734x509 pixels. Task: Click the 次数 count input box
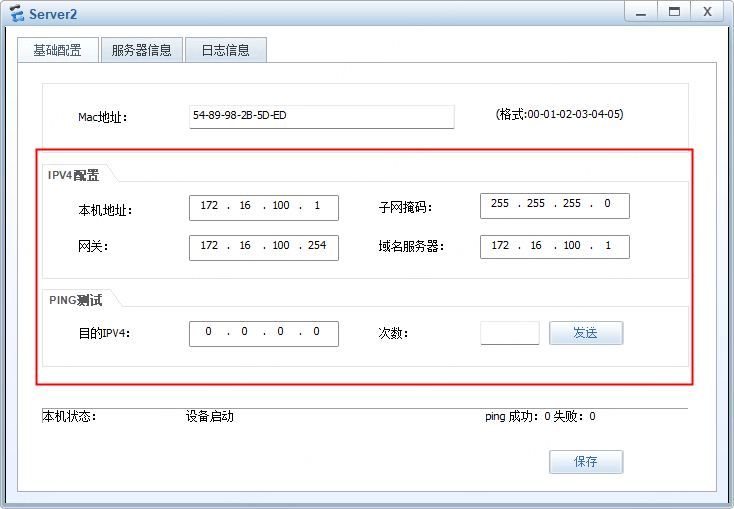[510, 333]
